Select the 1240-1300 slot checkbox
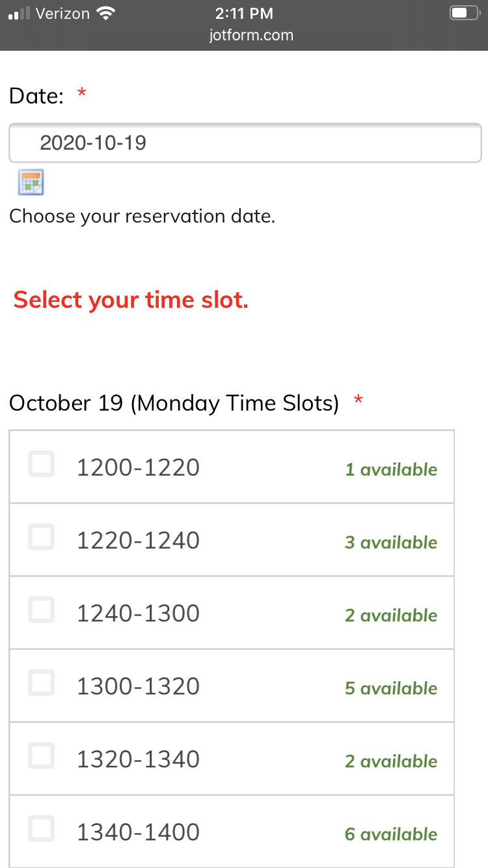 click(42, 610)
